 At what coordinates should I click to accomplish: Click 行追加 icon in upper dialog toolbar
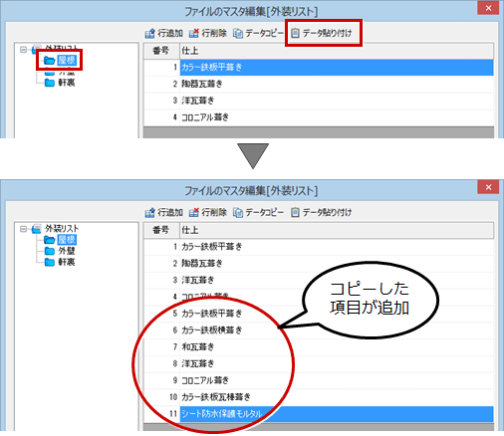(149, 33)
